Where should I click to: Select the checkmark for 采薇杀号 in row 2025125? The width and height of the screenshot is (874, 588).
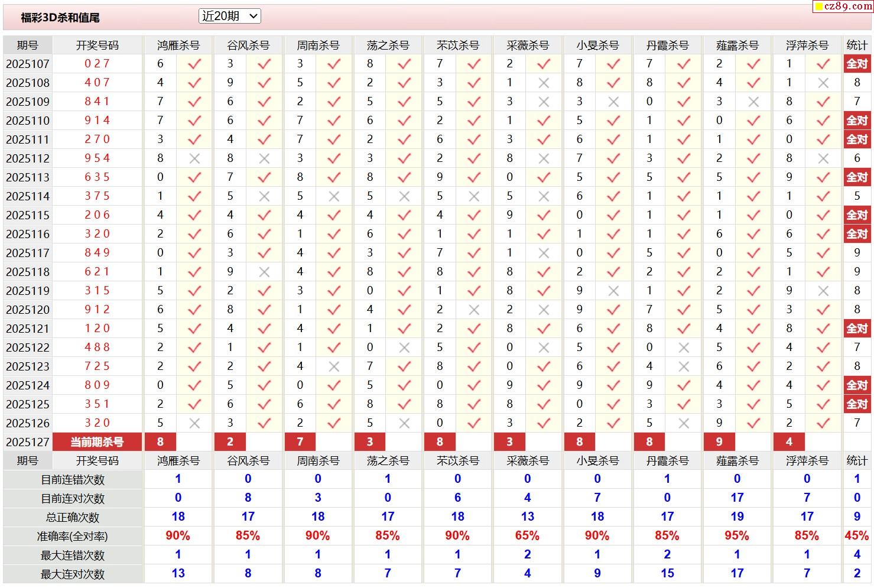[x=544, y=404]
